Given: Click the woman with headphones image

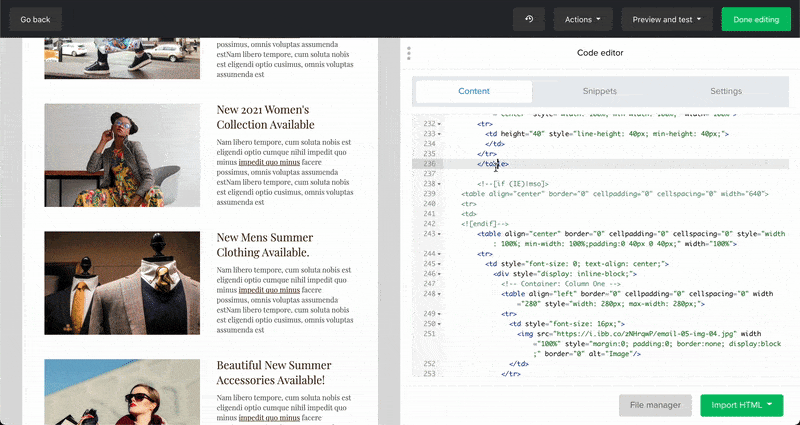Looking at the screenshot, I should (x=122, y=155).
